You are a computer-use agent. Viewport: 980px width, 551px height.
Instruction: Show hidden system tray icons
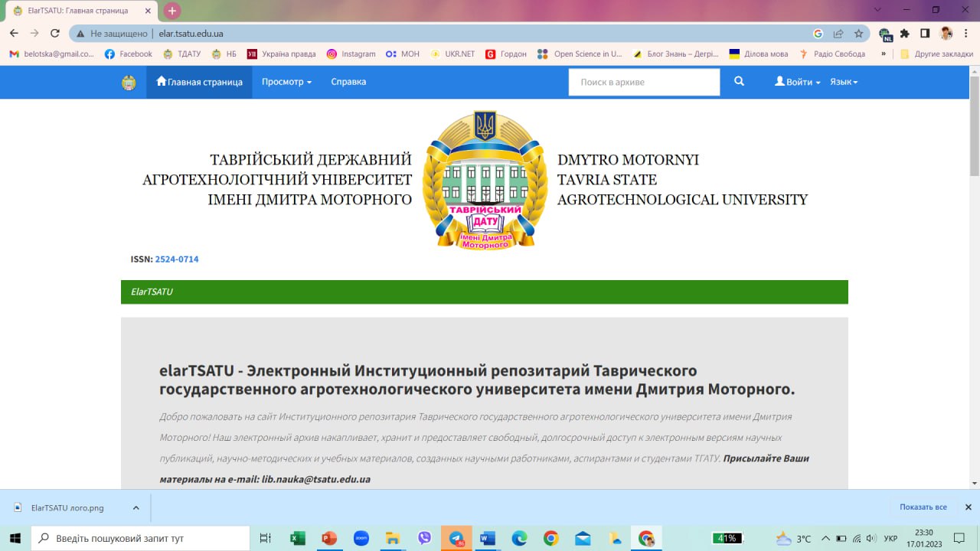pyautogui.click(x=828, y=538)
